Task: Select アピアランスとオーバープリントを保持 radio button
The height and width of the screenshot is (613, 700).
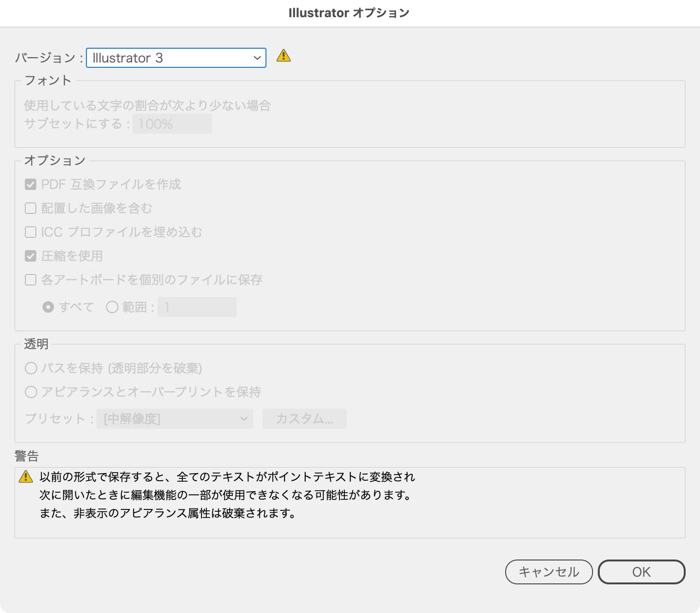Action: click(x=31, y=392)
